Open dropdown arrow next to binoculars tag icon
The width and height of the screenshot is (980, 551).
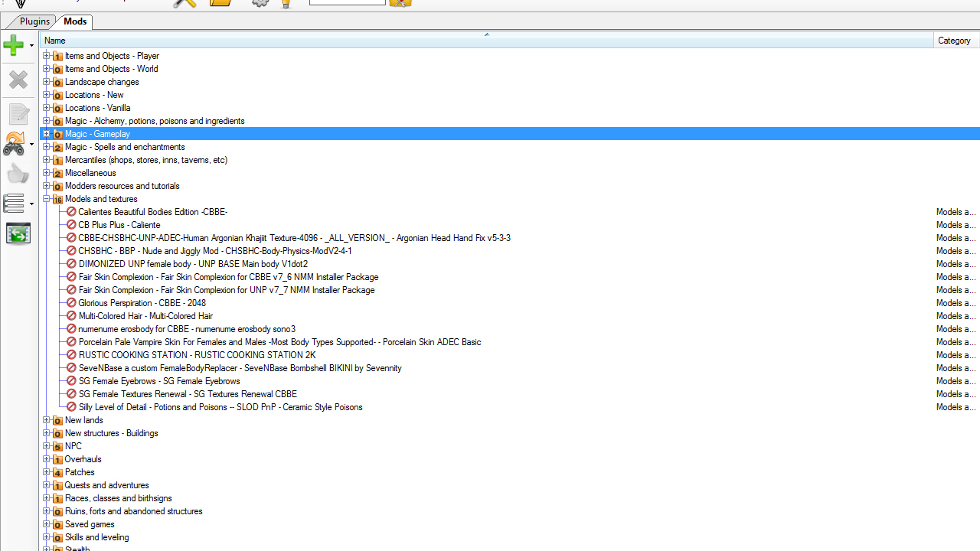pyautogui.click(x=31, y=144)
